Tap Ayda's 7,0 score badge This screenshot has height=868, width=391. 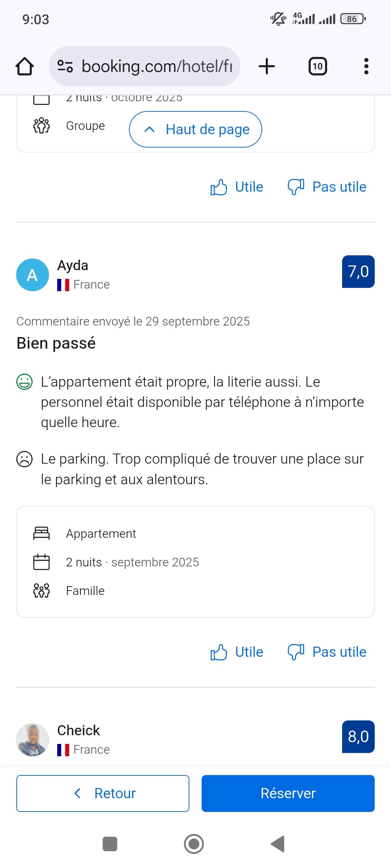[358, 272]
